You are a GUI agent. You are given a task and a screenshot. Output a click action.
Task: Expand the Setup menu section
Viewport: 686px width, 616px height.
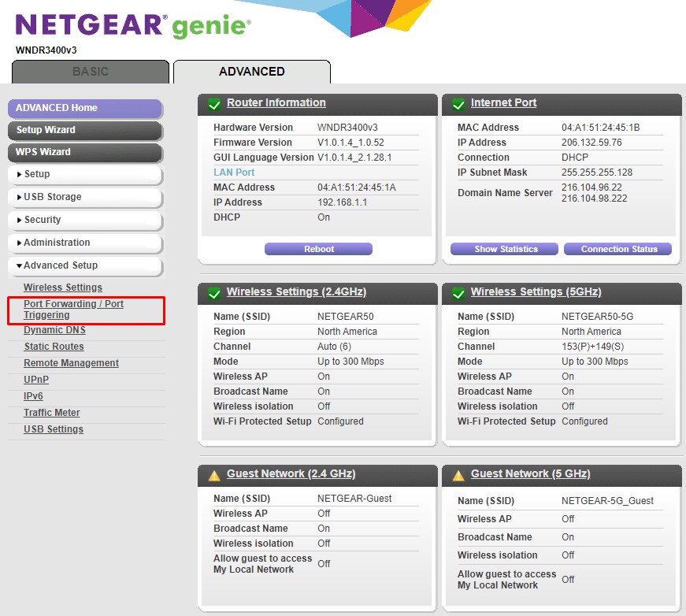[x=85, y=174]
